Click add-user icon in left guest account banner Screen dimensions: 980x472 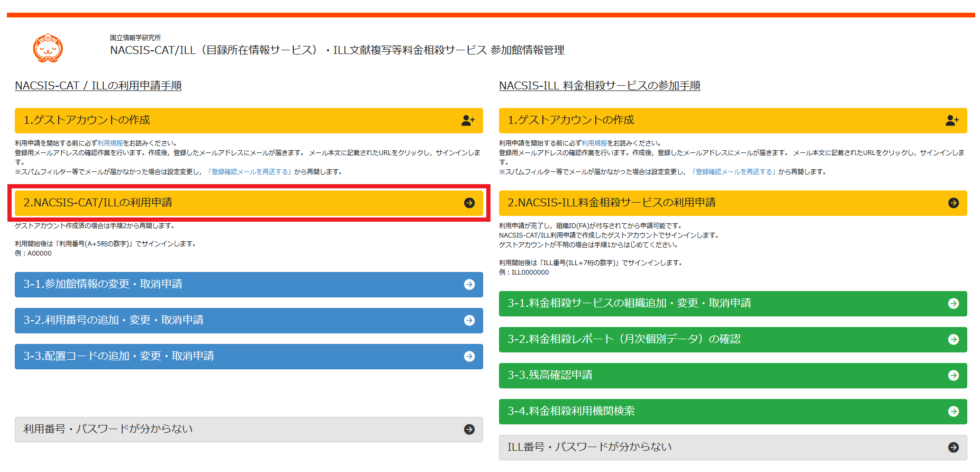point(468,121)
